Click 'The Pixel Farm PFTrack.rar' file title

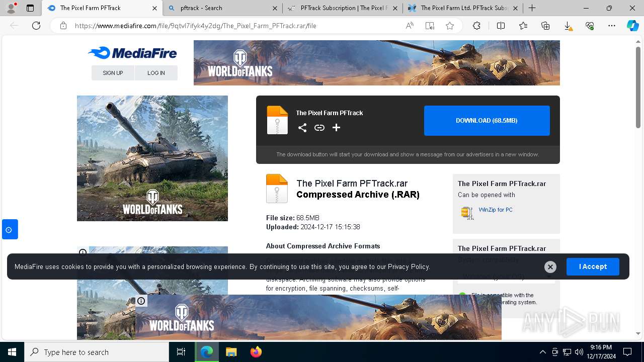tap(352, 184)
